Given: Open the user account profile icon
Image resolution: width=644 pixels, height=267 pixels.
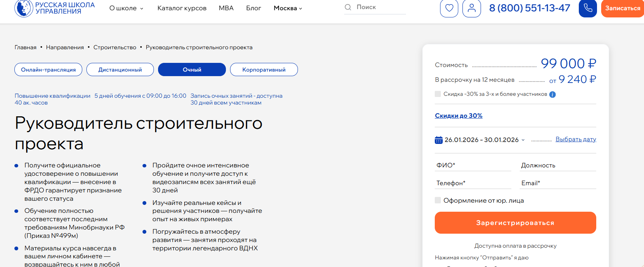Looking at the screenshot, I should point(472,8).
